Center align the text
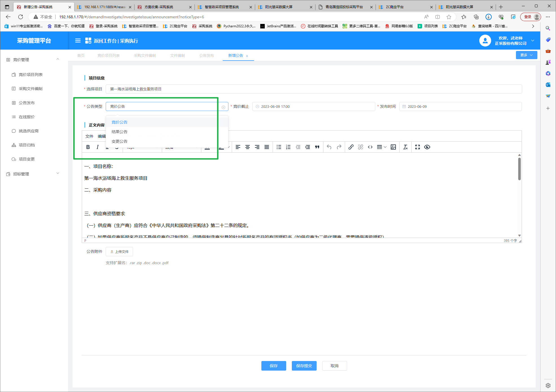This screenshot has width=556, height=392. tap(248, 147)
